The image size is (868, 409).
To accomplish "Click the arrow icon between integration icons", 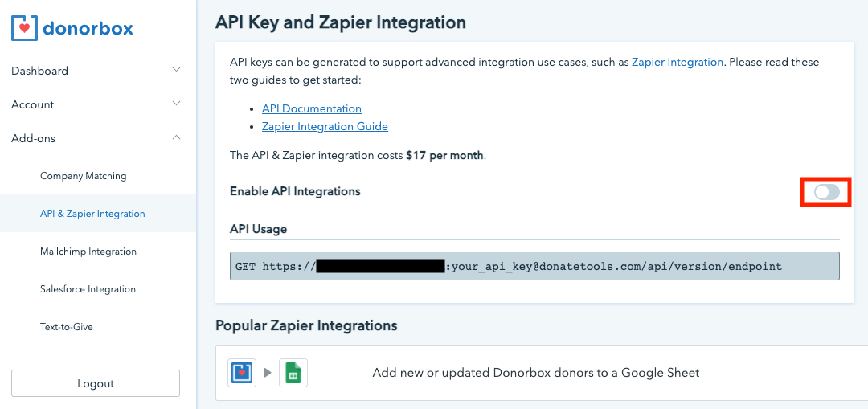I will pos(268,373).
